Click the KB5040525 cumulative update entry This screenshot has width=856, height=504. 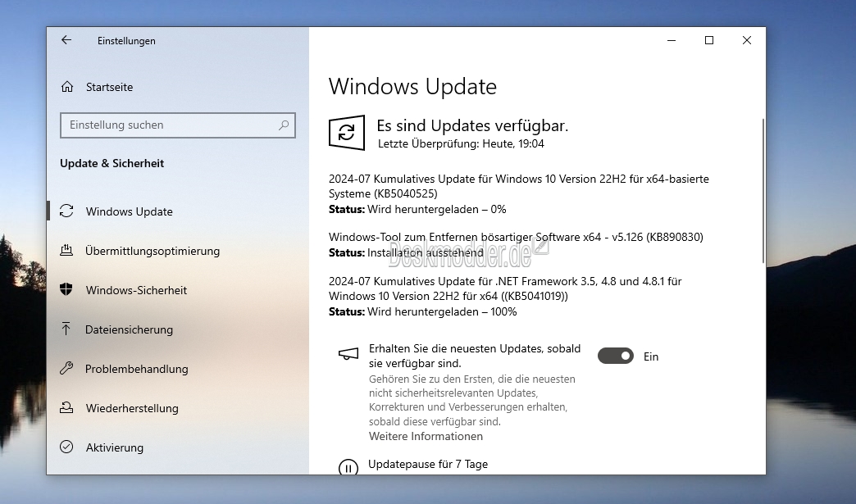pyautogui.click(x=519, y=186)
